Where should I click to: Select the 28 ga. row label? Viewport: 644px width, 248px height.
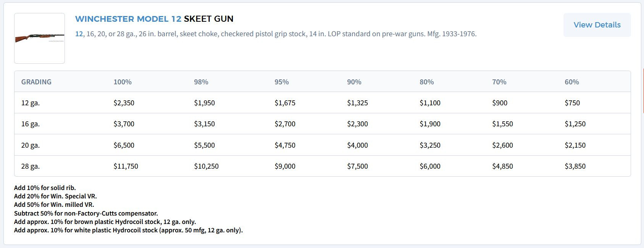30,166
